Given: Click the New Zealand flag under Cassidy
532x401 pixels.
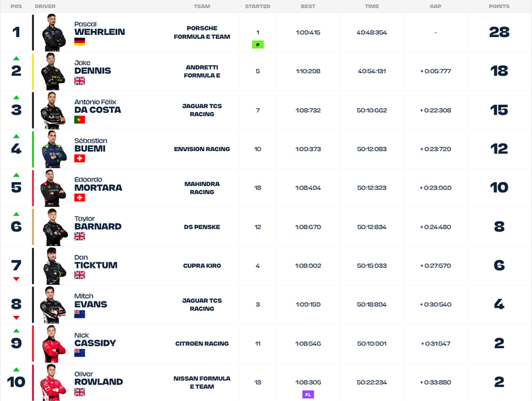Looking at the screenshot, I should tap(80, 353).
